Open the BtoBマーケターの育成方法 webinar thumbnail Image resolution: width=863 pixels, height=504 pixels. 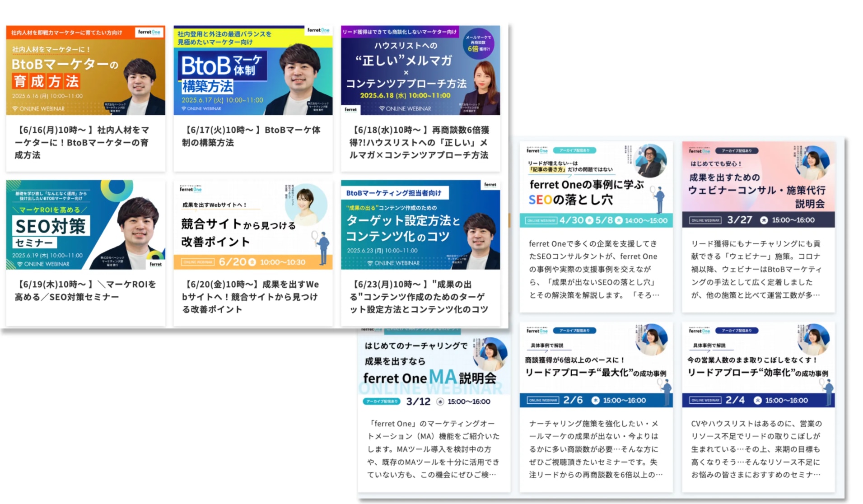coord(86,70)
